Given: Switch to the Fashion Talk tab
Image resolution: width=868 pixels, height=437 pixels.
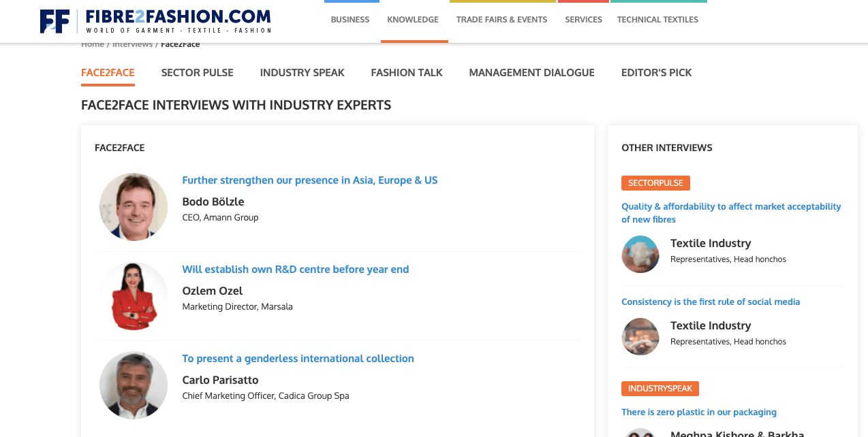Looking at the screenshot, I should [407, 73].
